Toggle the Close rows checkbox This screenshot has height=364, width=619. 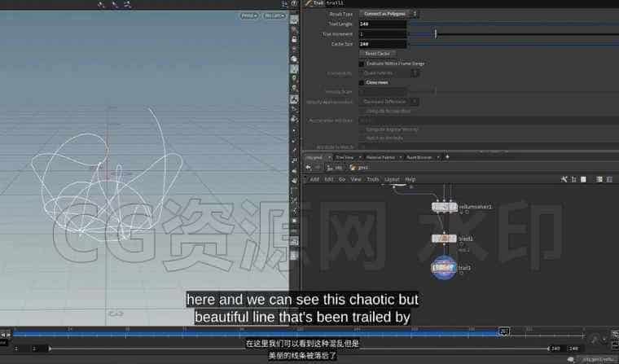361,82
